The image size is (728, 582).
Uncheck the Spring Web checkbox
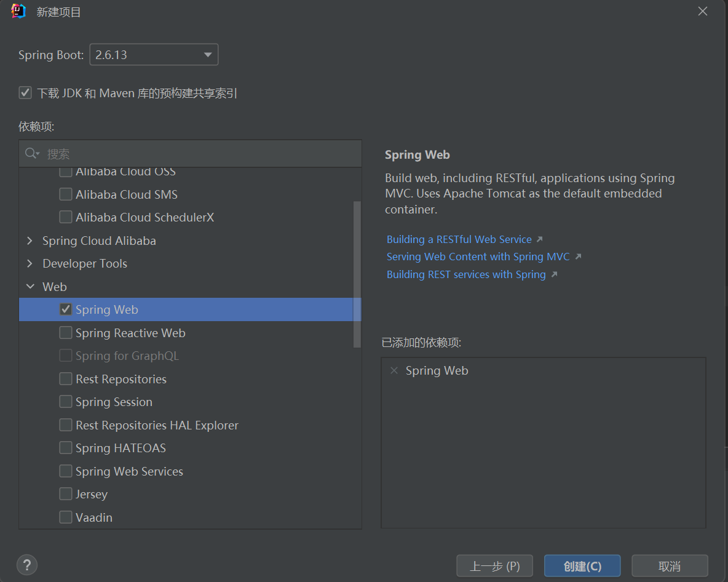[66, 309]
